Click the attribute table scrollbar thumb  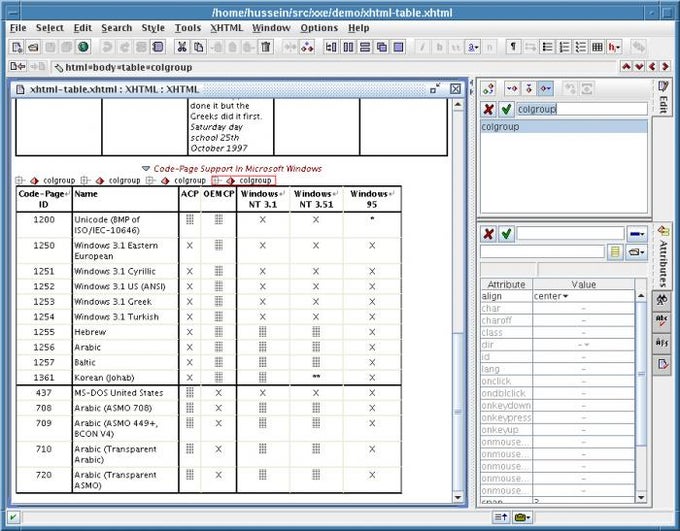pos(641,374)
